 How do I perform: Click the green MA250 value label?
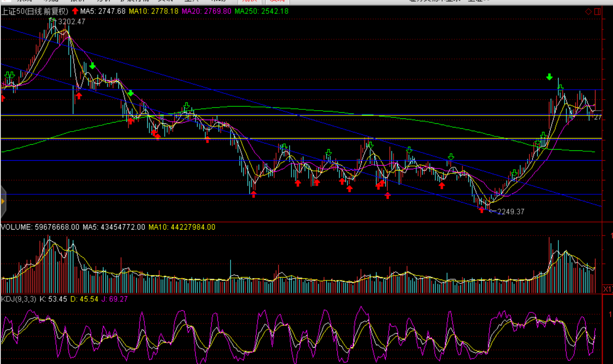[x=261, y=11]
